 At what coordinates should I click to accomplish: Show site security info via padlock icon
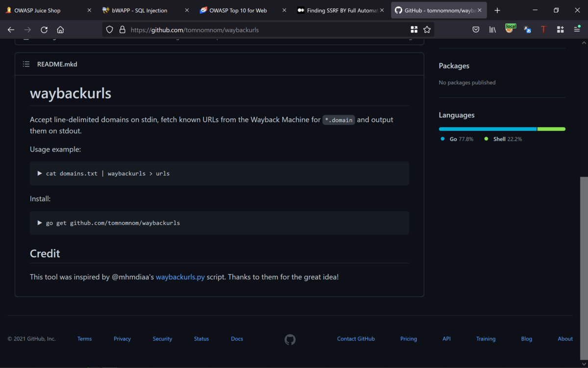click(x=122, y=30)
